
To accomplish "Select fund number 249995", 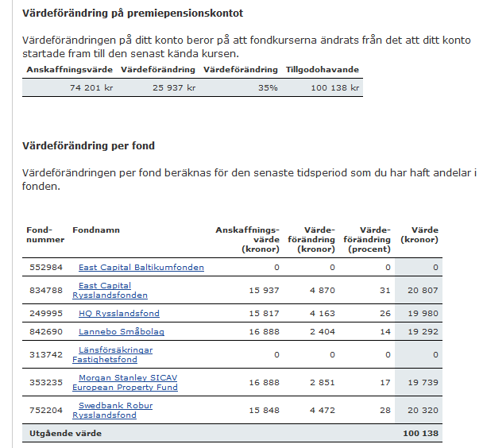I will pos(46,314).
